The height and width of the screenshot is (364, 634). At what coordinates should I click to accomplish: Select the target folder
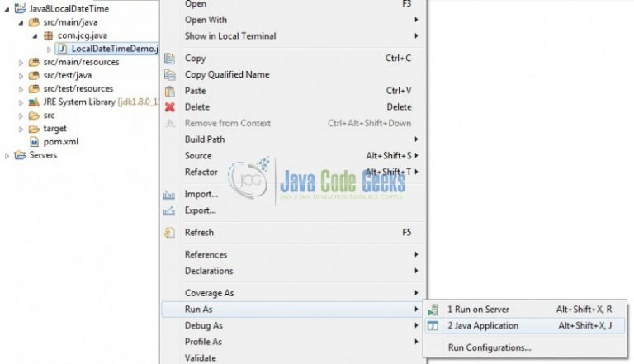[54, 129]
